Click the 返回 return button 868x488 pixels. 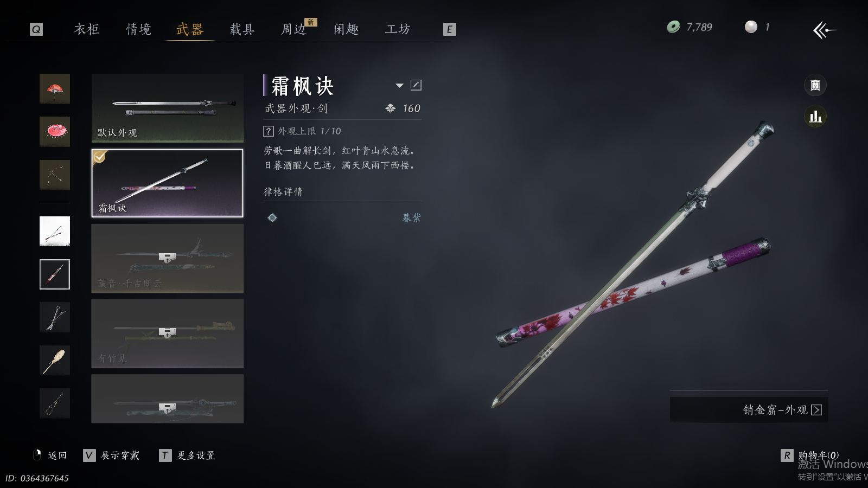tap(50, 455)
